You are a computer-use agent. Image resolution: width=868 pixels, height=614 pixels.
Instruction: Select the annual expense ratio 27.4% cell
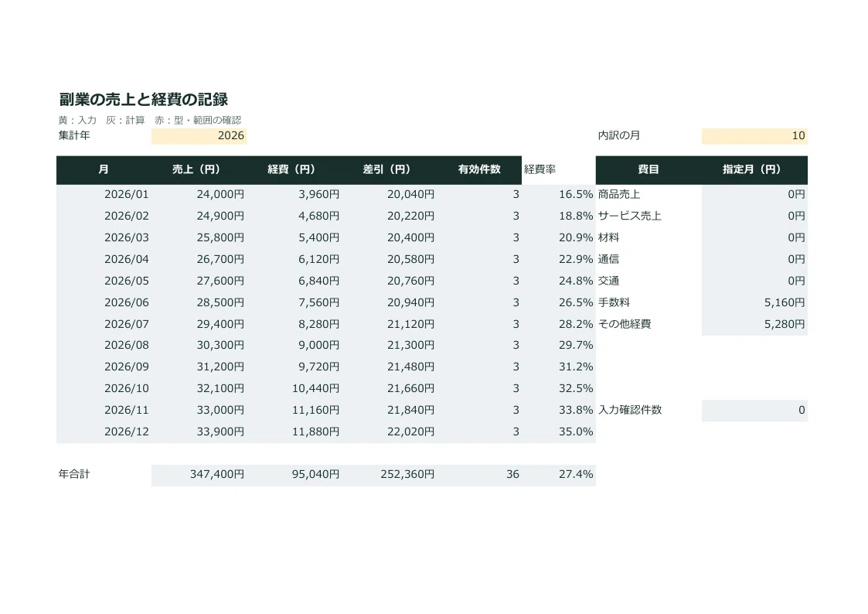[x=559, y=475]
